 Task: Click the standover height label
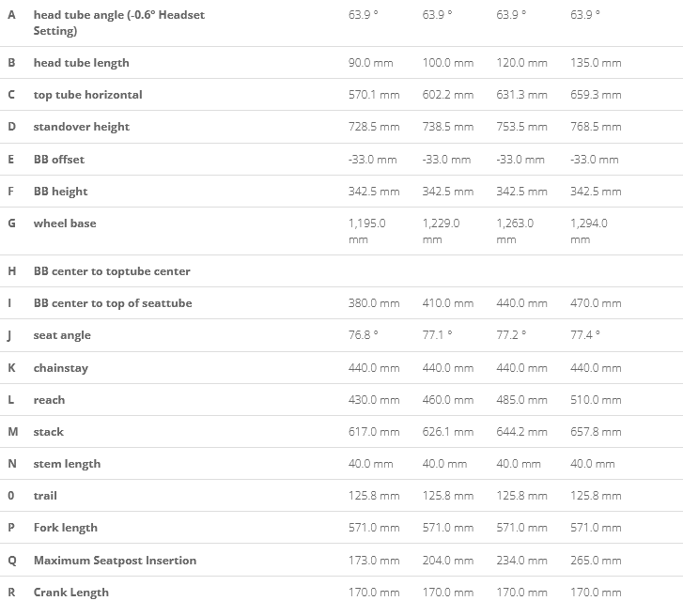(82, 127)
